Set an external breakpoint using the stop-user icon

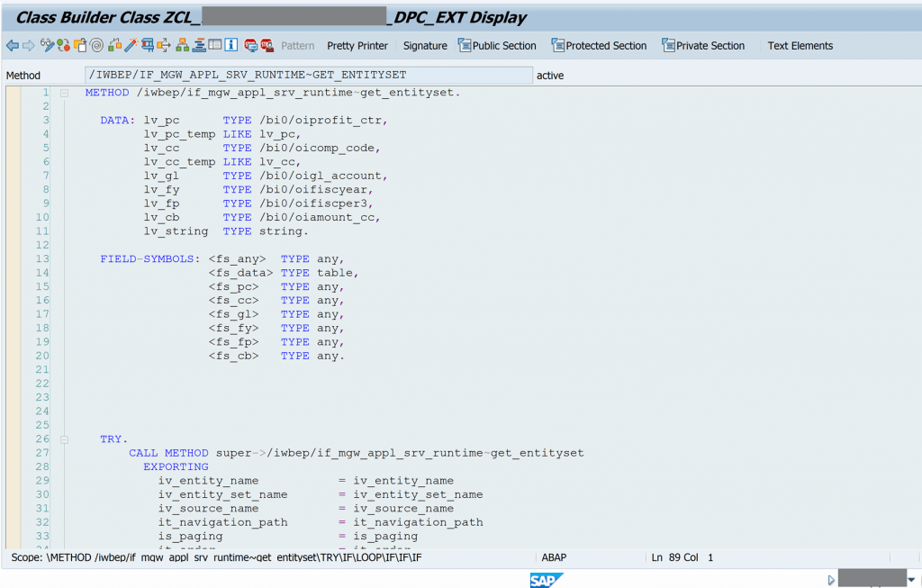tap(267, 45)
